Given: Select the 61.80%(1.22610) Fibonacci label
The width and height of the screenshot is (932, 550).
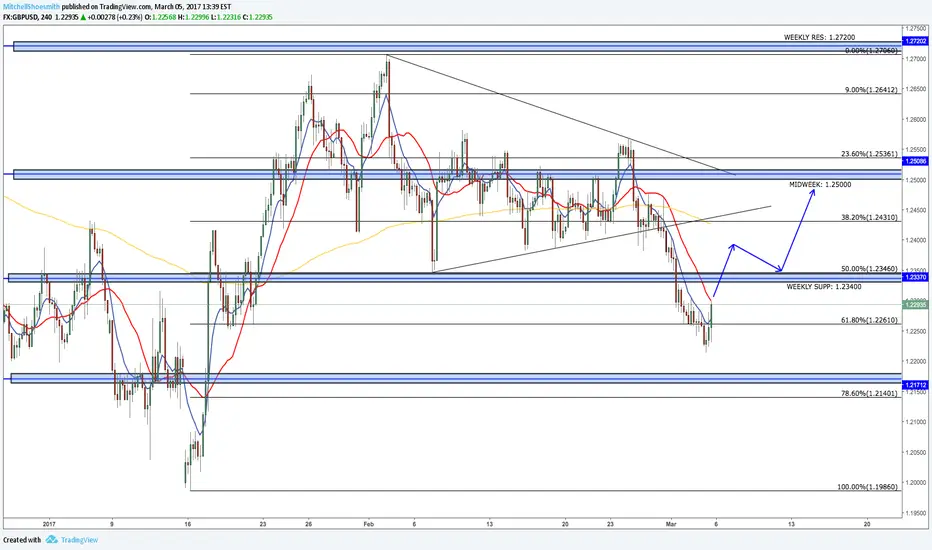Looking at the screenshot, I should pos(870,320).
